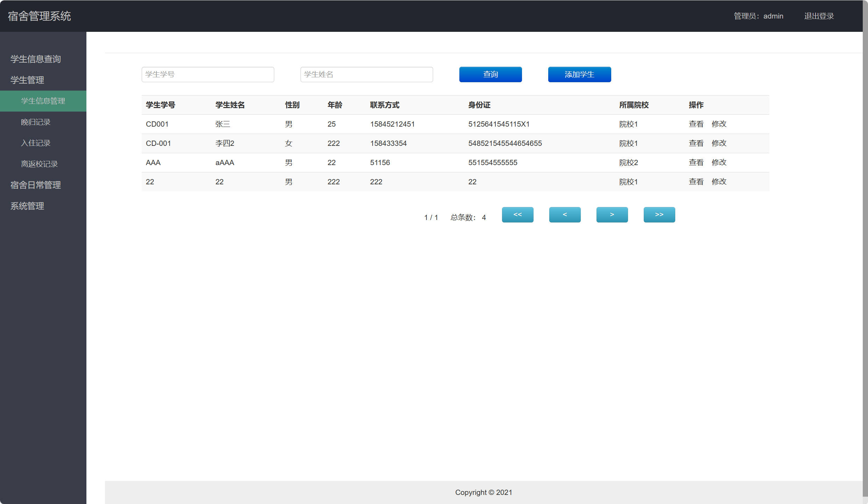868x504 pixels.
Task: Click 查看 for student aAAA
Action: click(x=696, y=162)
